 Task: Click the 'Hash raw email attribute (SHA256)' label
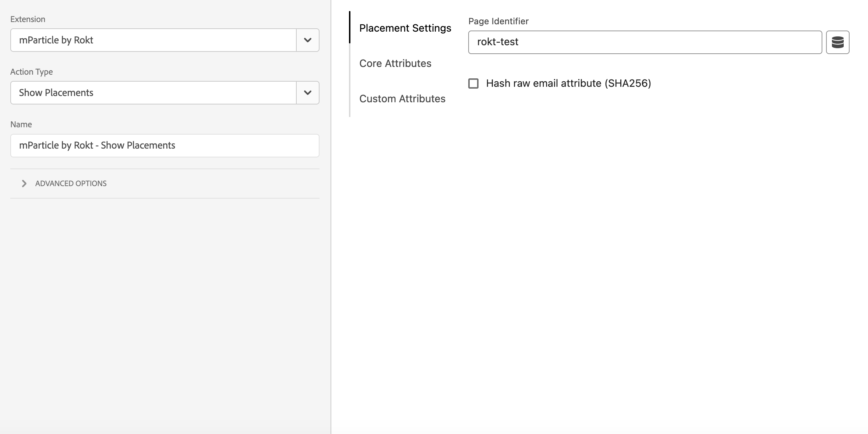click(568, 83)
